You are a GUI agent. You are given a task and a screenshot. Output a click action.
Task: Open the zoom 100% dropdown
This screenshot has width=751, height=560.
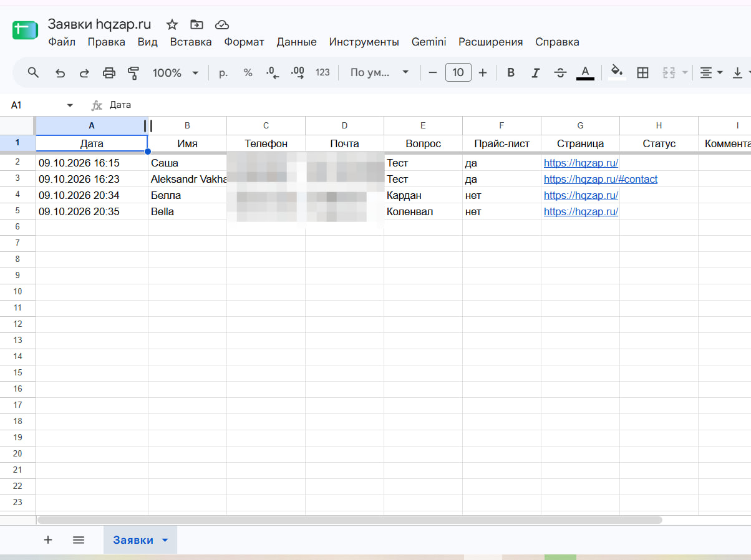point(175,73)
